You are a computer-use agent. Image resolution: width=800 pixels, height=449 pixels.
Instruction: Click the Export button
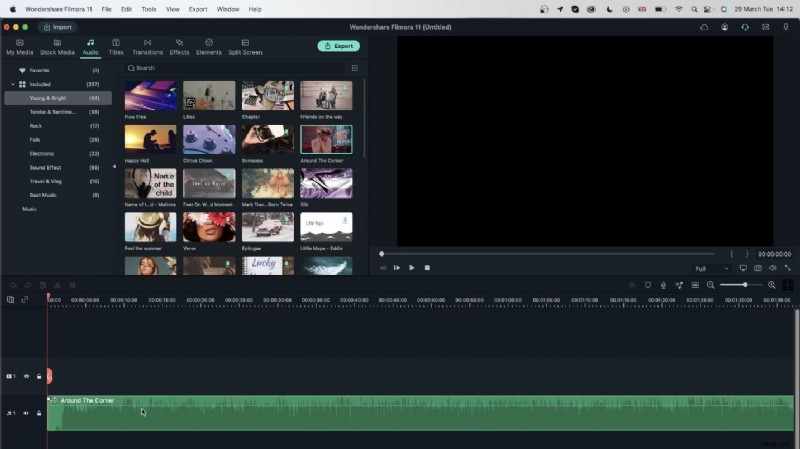point(339,46)
